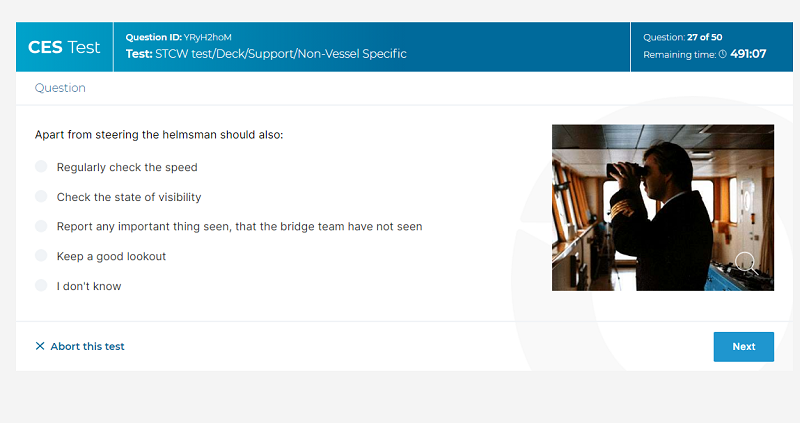Click the Question section heading
Image resolution: width=800 pixels, height=423 pixels.
(x=60, y=88)
